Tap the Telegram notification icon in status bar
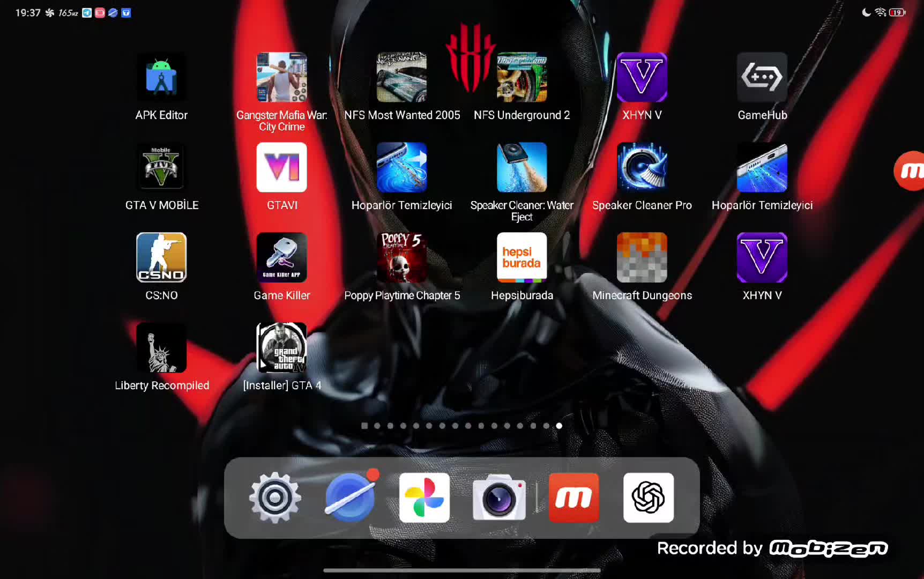This screenshot has height=579, width=924. pyautogui.click(x=87, y=13)
